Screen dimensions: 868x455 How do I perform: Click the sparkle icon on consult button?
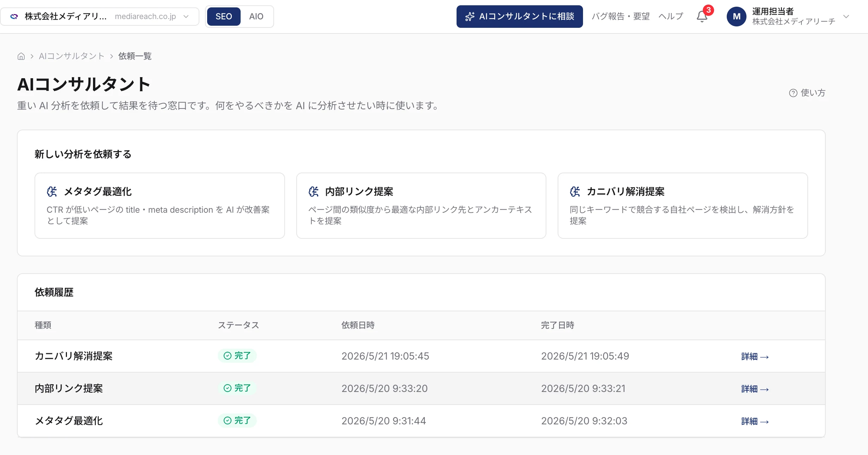470,17
